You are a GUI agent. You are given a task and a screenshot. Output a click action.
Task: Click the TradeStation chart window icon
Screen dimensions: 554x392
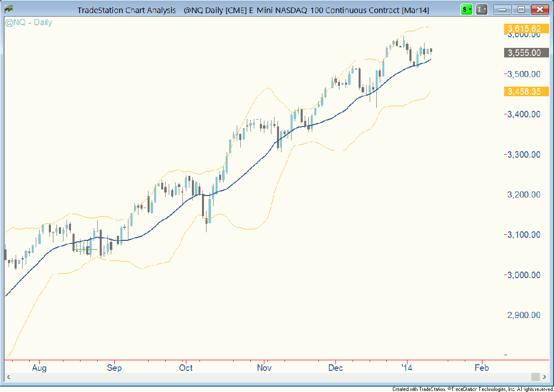(9, 10)
